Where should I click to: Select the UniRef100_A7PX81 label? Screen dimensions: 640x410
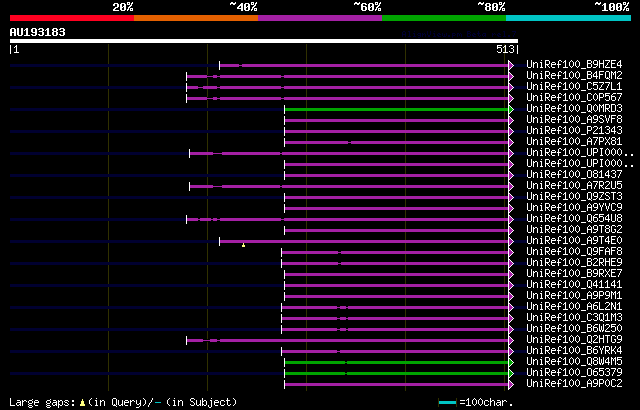(x=574, y=142)
